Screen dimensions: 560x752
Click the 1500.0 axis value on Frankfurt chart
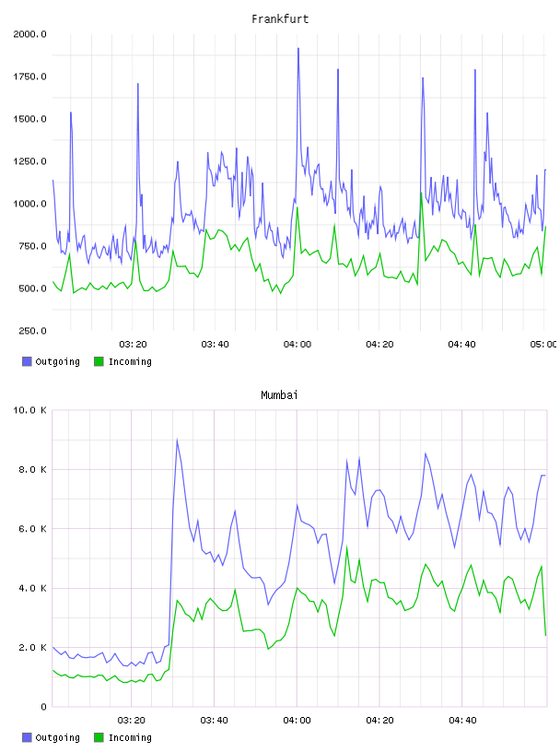[x=29, y=119]
